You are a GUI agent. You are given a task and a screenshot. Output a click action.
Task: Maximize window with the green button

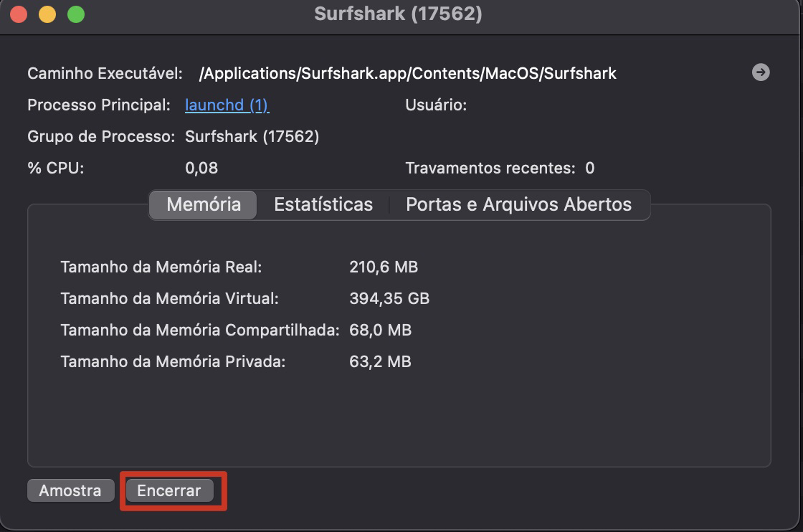pyautogui.click(x=75, y=14)
